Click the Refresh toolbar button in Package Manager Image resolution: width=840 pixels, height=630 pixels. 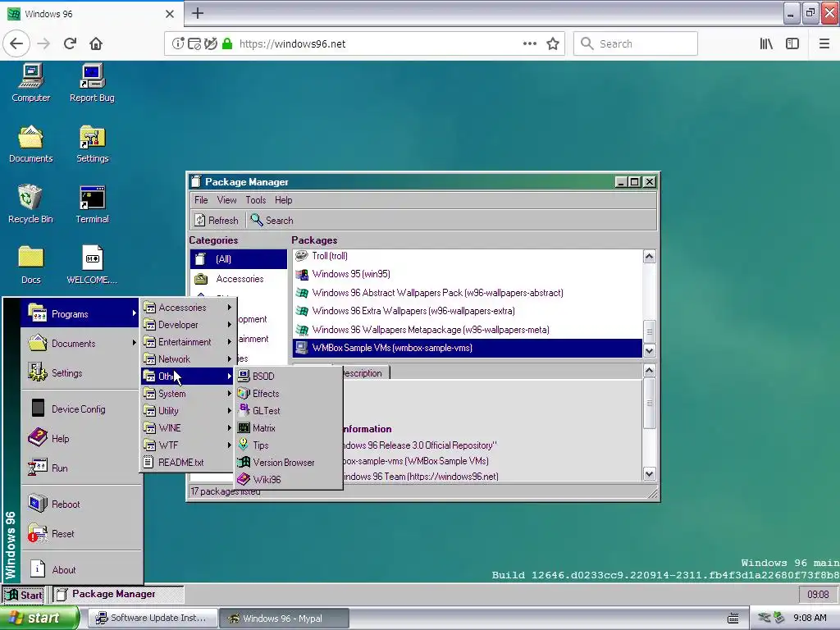pos(217,220)
